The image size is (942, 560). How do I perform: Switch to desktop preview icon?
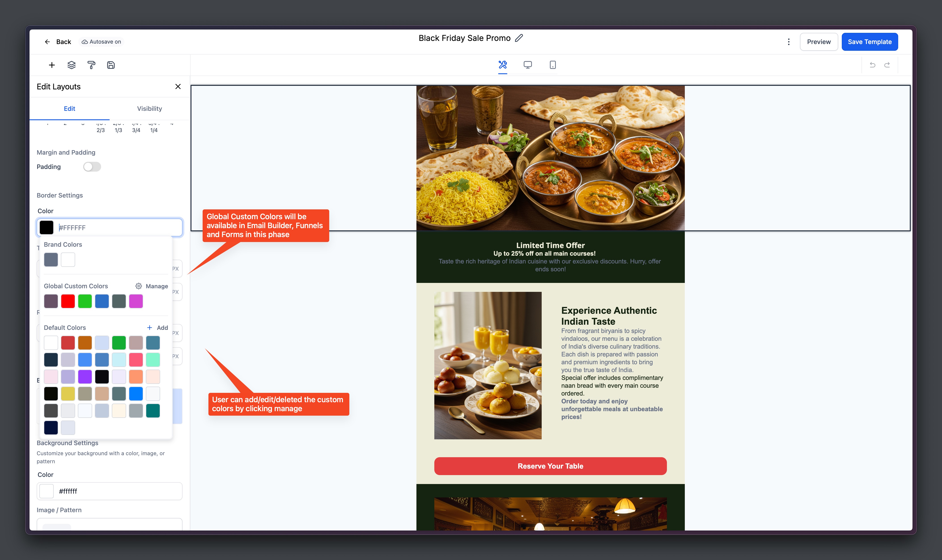[527, 65]
